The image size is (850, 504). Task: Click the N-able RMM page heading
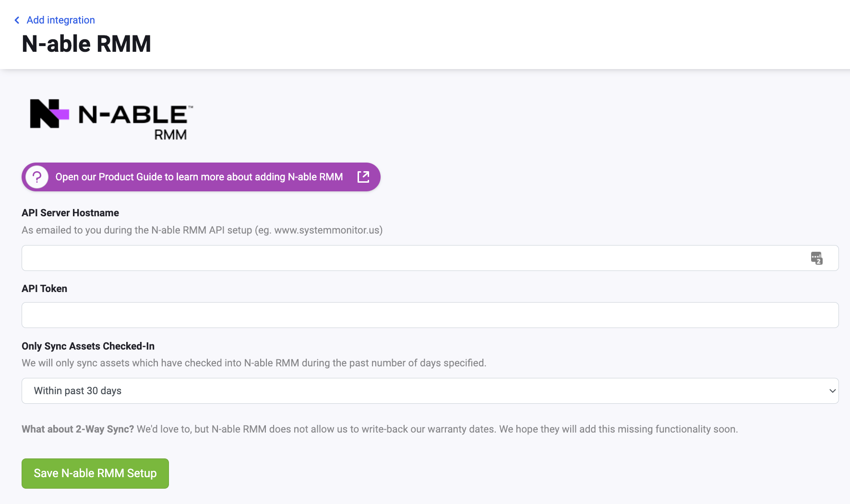86,44
